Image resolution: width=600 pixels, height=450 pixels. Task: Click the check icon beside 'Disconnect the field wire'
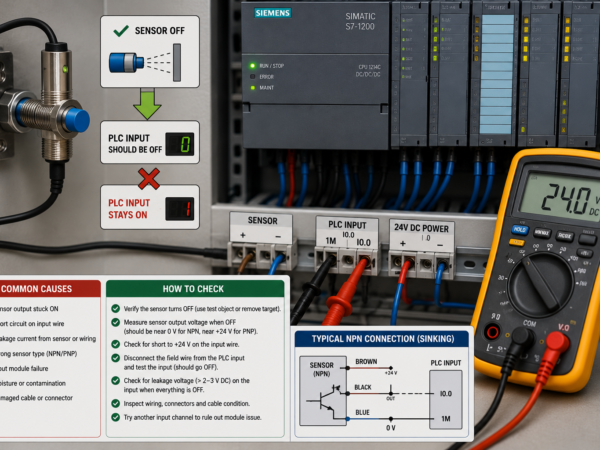point(116,358)
